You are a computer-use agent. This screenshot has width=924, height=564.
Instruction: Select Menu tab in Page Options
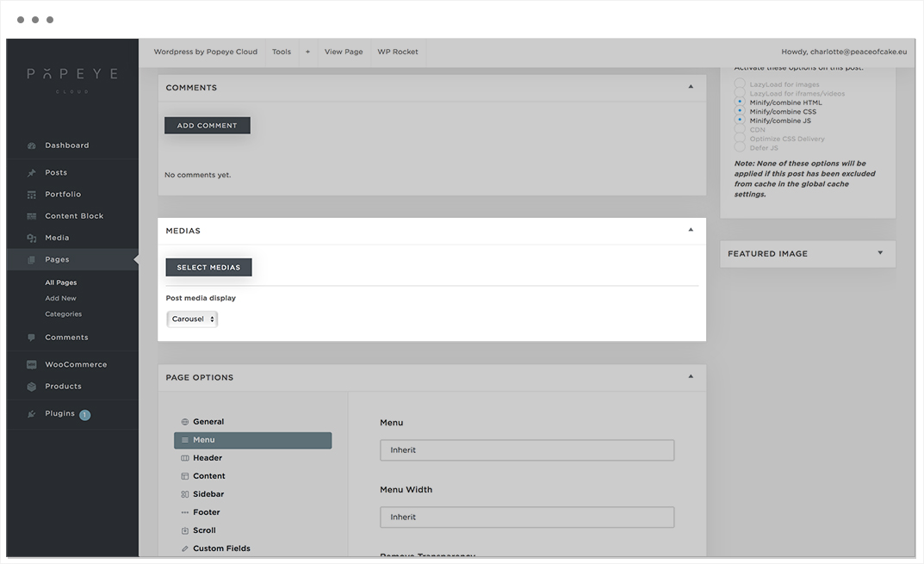(253, 440)
